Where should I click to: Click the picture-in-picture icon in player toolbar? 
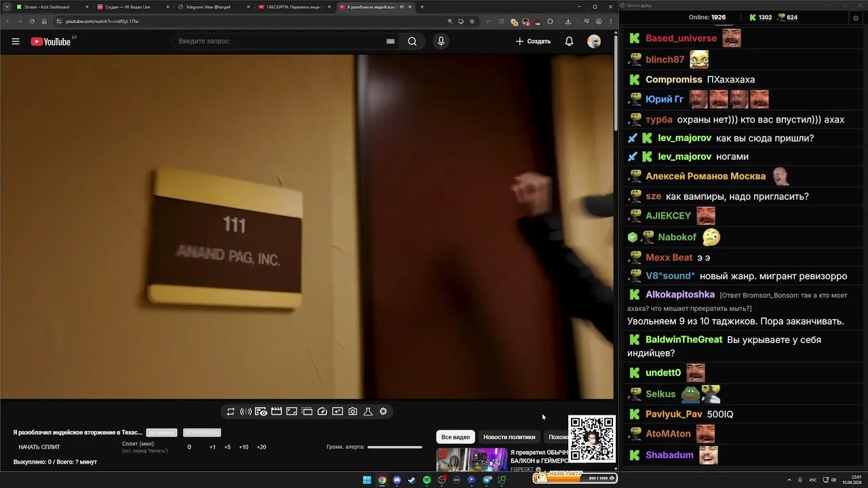337,411
